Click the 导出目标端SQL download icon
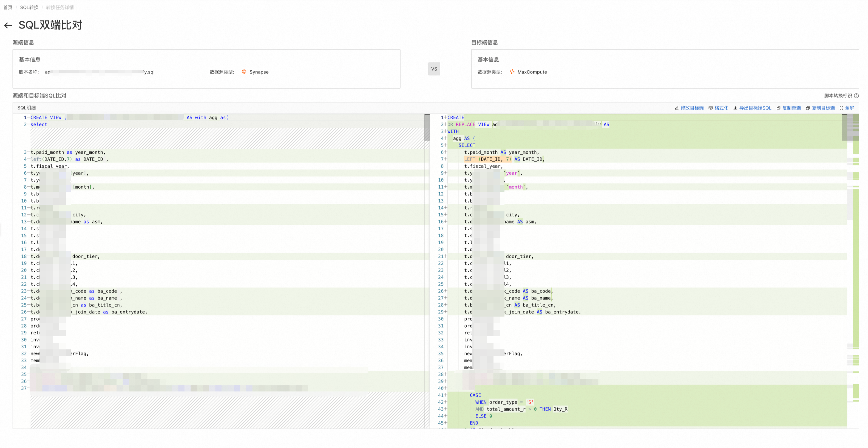Image resolution: width=868 pixels, height=448 pixels. click(735, 108)
